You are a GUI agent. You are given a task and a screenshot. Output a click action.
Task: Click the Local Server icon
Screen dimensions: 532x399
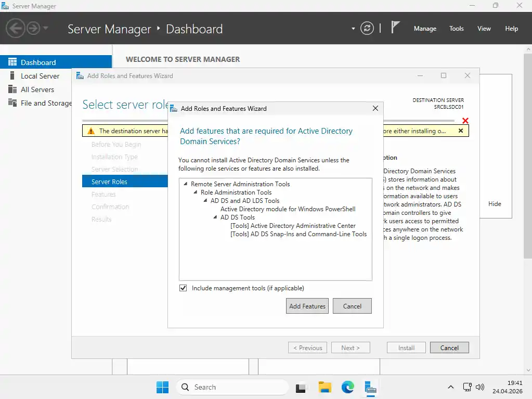pyautogui.click(x=12, y=75)
